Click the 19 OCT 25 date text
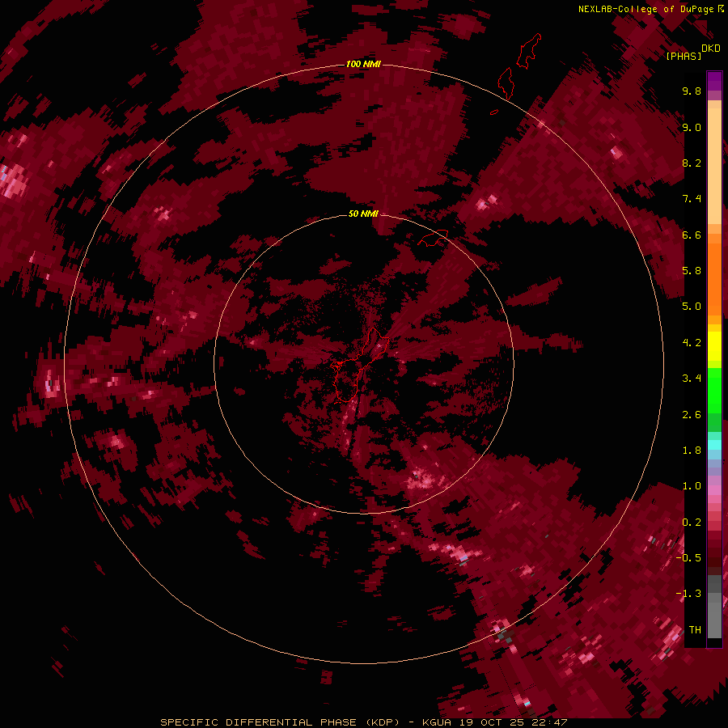The image size is (728, 728). point(492,722)
